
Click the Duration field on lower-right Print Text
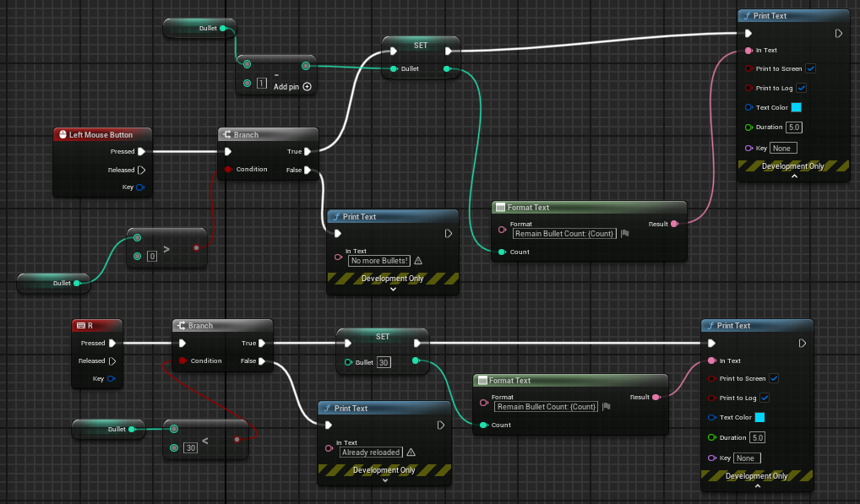click(x=758, y=437)
